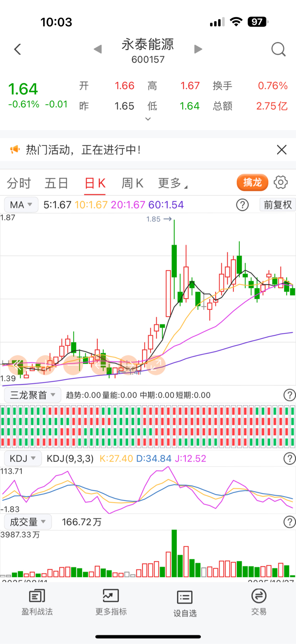The height and width of the screenshot is (644, 296).
Task: Open 交易 in bottom bar
Action: [259, 603]
